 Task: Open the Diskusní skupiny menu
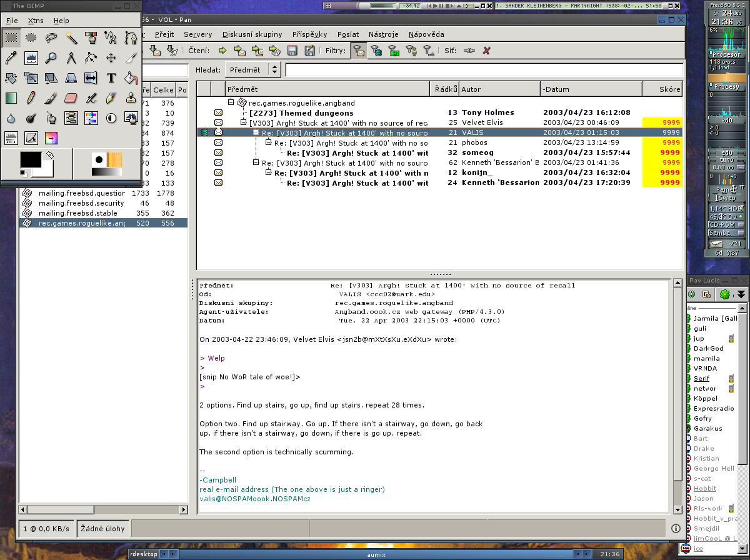(x=252, y=34)
